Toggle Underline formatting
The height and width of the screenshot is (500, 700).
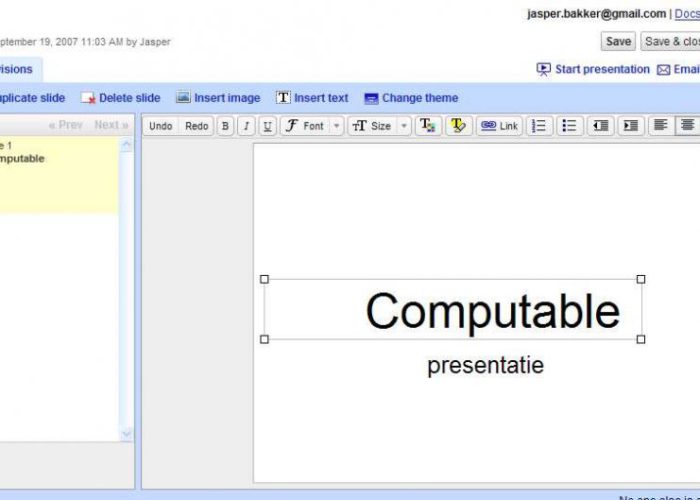(267, 126)
